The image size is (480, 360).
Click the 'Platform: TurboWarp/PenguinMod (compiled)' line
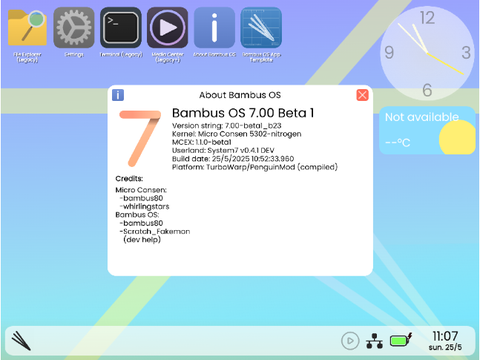pyautogui.click(x=255, y=167)
